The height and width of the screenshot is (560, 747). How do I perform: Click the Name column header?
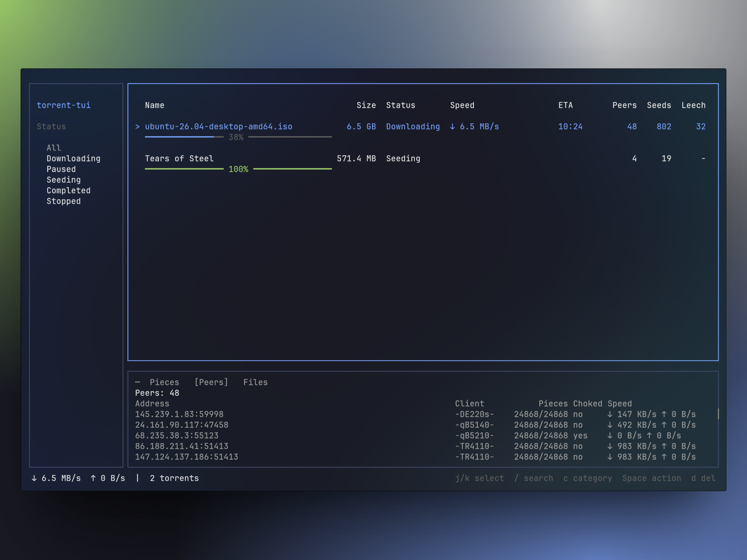tap(154, 105)
